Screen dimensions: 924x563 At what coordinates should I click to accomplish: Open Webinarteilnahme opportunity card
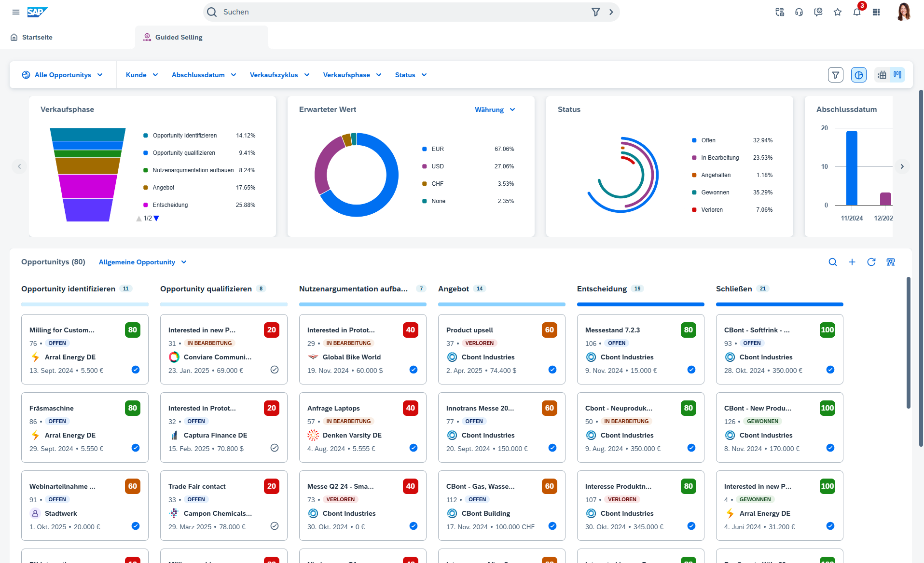63,486
